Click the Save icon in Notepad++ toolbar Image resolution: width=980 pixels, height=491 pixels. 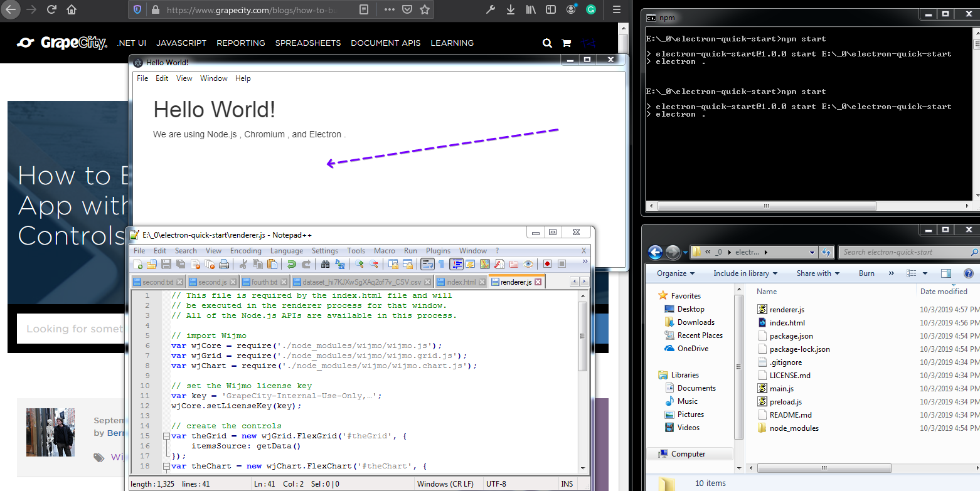click(x=166, y=264)
